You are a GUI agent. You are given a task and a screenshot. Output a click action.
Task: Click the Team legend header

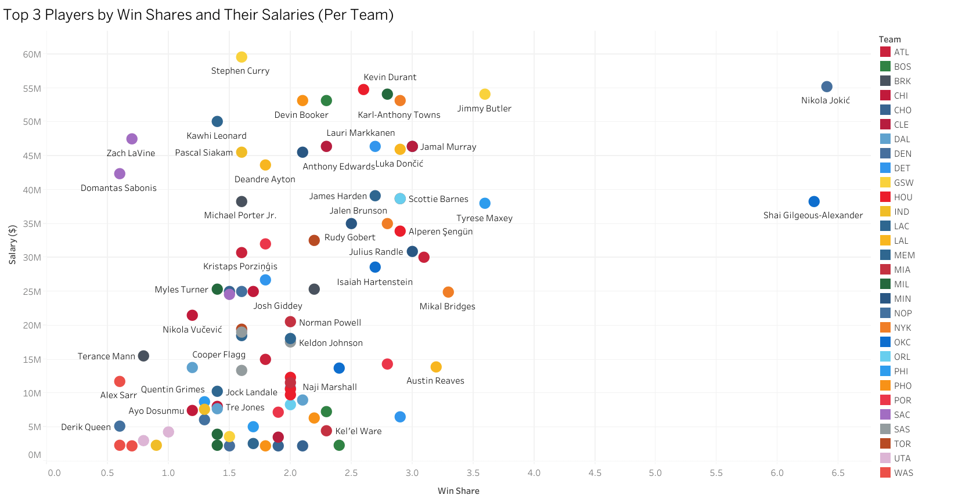[889, 39]
